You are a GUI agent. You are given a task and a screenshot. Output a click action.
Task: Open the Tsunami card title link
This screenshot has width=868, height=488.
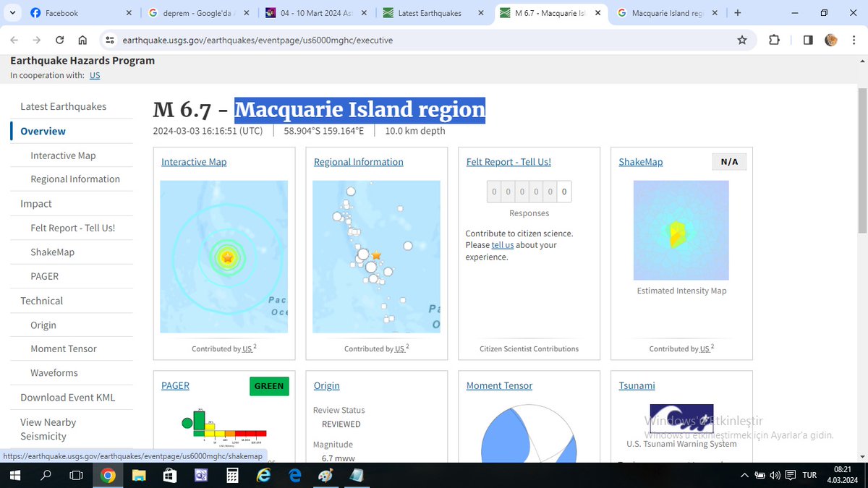[637, 385]
